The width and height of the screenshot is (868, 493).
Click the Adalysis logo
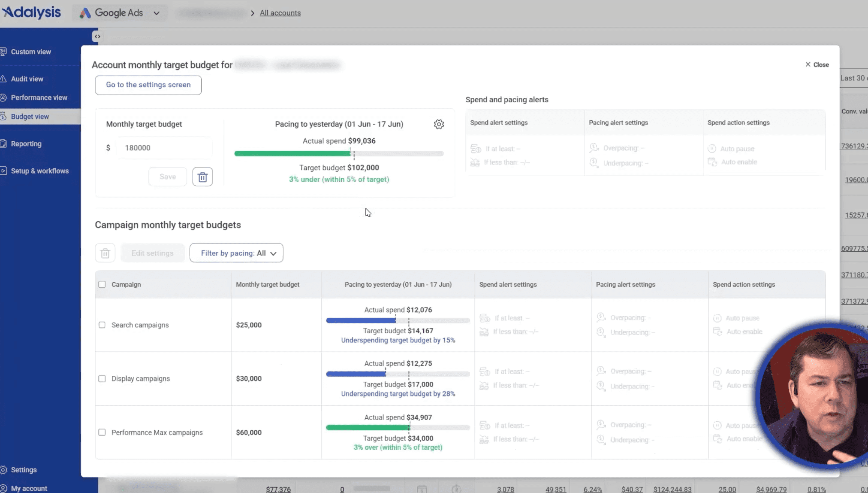[32, 13]
